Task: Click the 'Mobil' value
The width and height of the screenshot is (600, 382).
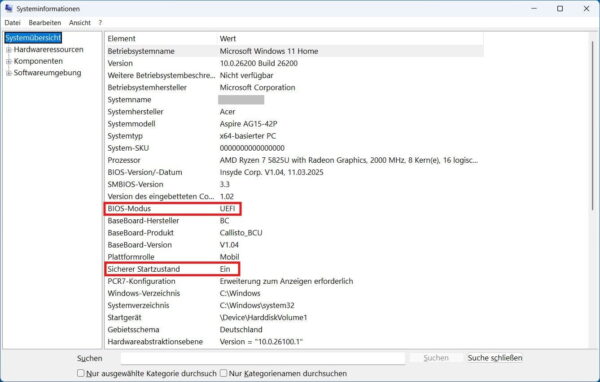Action: pos(229,257)
